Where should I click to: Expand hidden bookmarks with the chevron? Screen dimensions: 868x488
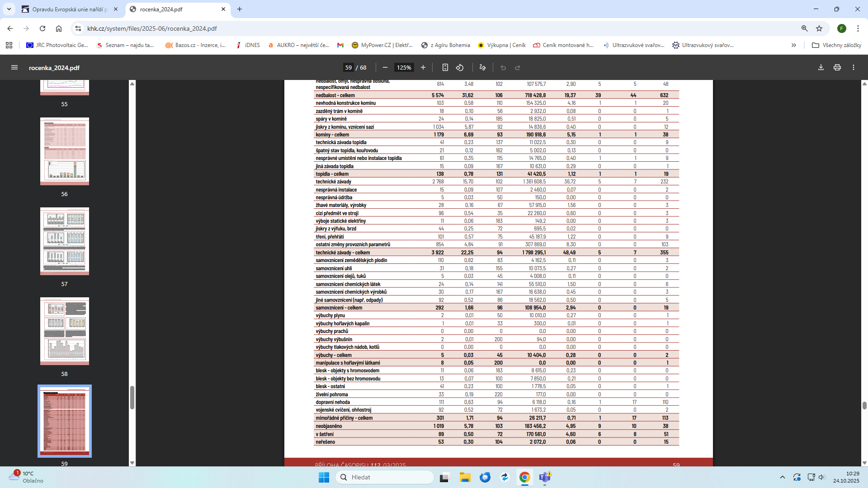(x=793, y=45)
